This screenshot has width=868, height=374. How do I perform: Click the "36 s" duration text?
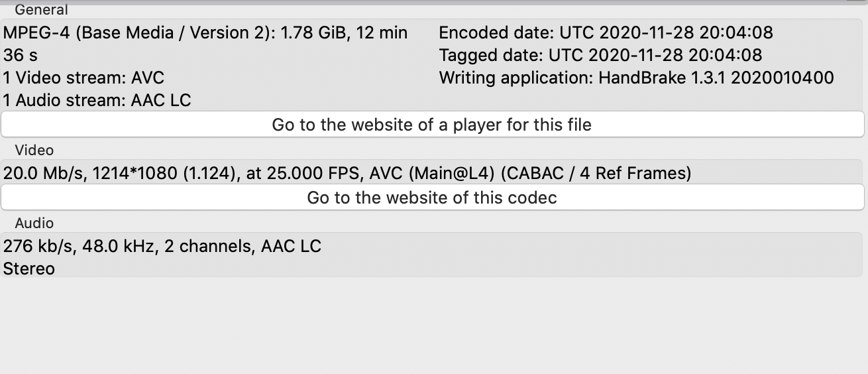coord(21,55)
